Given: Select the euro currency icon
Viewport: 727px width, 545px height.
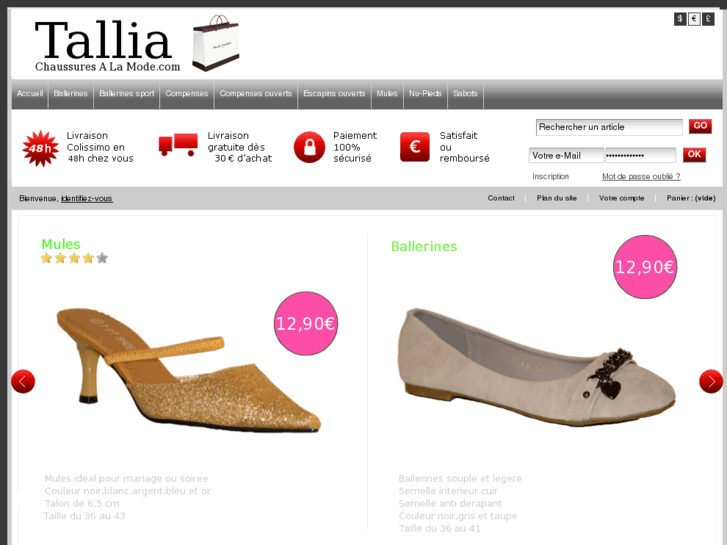Looking at the screenshot, I should [694, 19].
